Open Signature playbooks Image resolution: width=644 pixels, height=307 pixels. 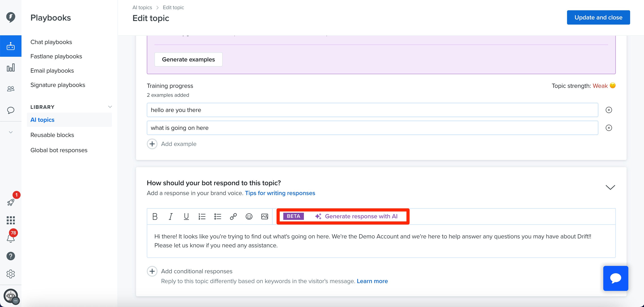pyautogui.click(x=58, y=85)
